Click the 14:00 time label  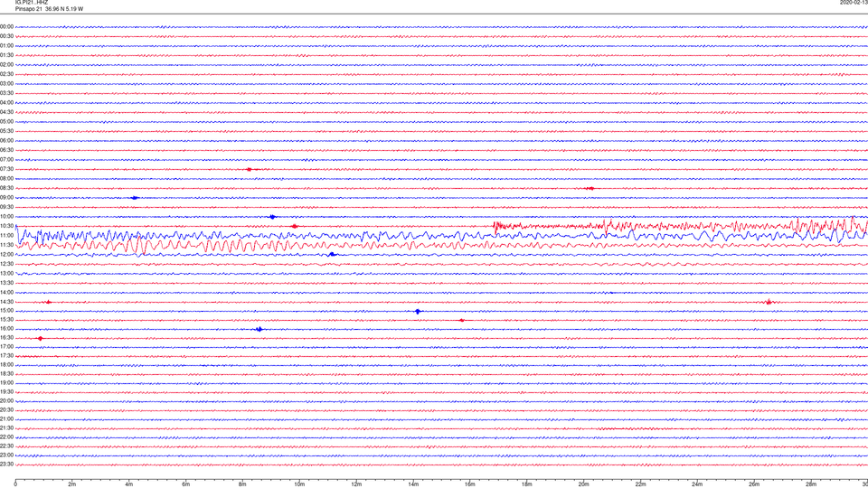click(x=6, y=292)
